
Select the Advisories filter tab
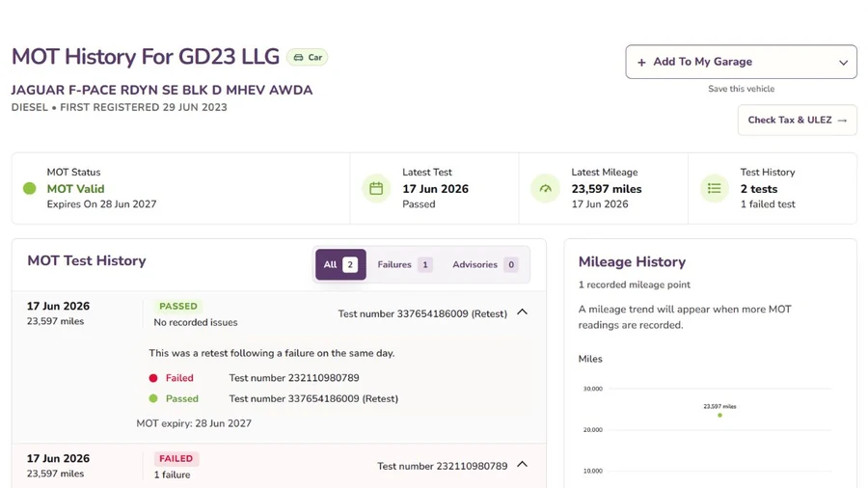coord(485,264)
